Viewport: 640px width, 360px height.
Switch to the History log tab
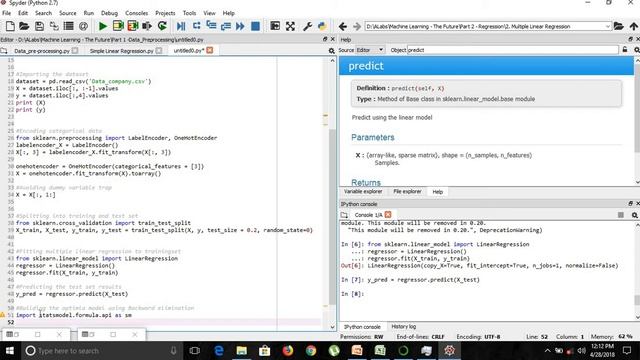tap(404, 327)
